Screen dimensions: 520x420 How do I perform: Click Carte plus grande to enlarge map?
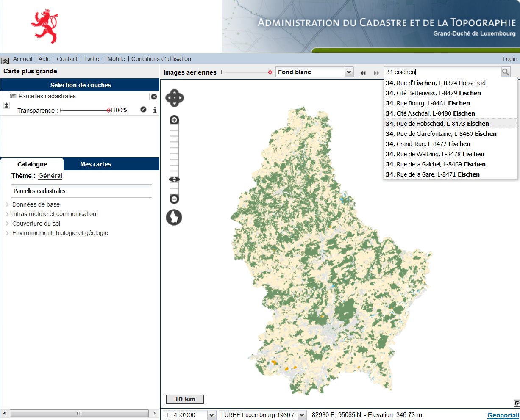[x=30, y=71]
